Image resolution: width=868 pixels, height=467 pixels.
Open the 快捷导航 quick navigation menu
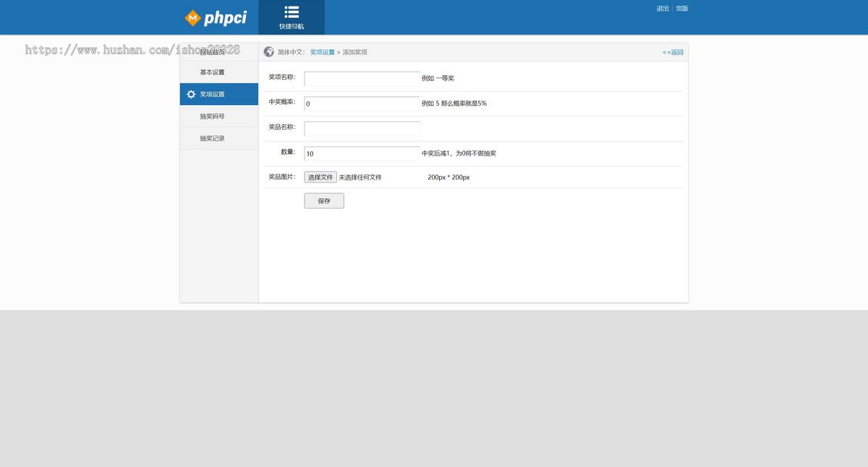292,17
